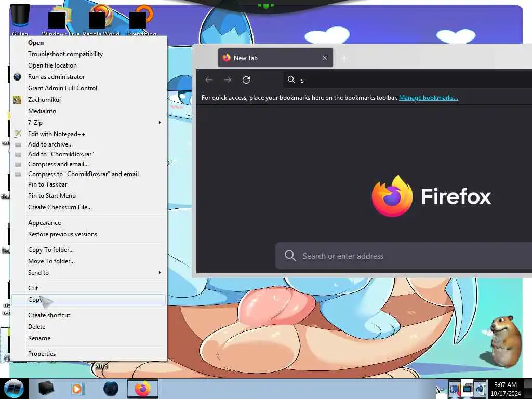
Task: Click the Notepad++ icon in the menu
Action: [x=17, y=134]
